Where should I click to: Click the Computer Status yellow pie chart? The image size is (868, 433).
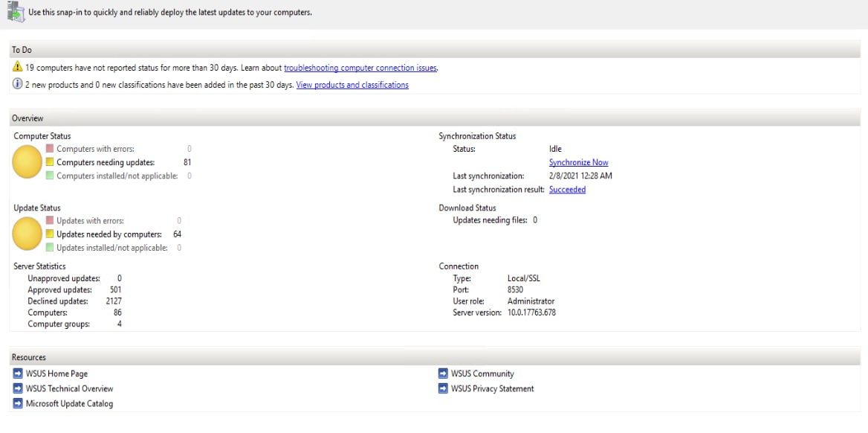point(27,162)
